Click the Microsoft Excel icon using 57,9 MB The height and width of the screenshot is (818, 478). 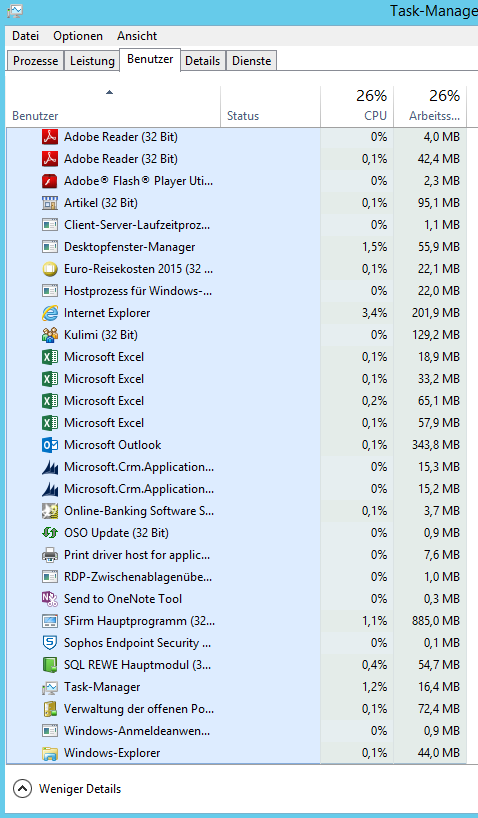pyautogui.click(x=50, y=423)
